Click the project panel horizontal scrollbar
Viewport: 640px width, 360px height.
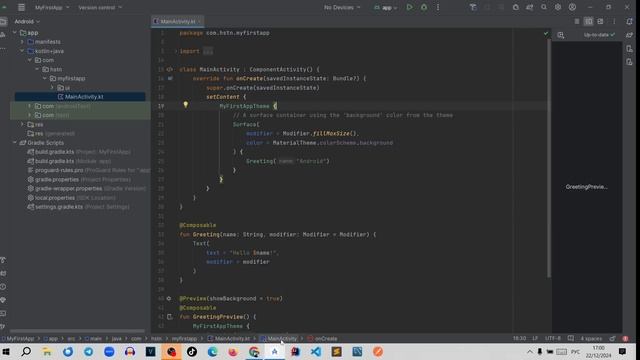coord(78,331)
